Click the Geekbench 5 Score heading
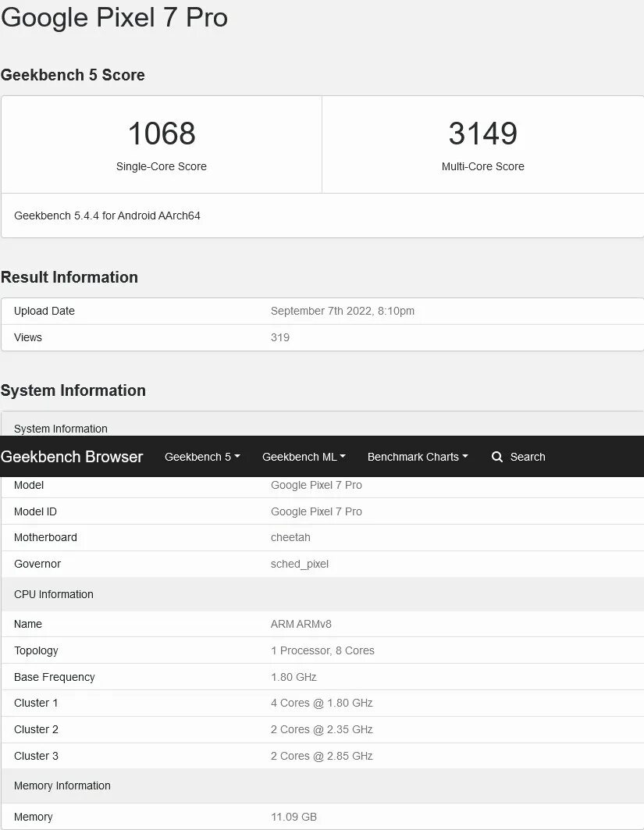 [73, 75]
